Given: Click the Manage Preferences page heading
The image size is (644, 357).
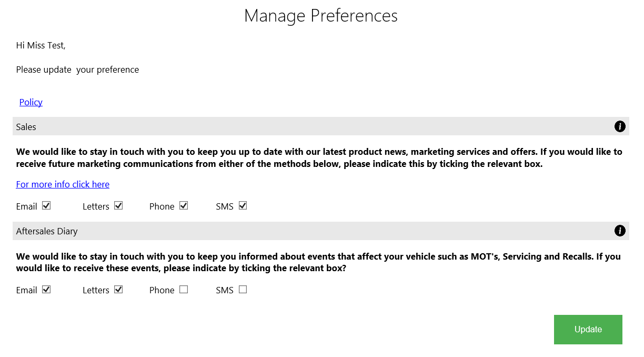Looking at the screenshot, I should [321, 15].
